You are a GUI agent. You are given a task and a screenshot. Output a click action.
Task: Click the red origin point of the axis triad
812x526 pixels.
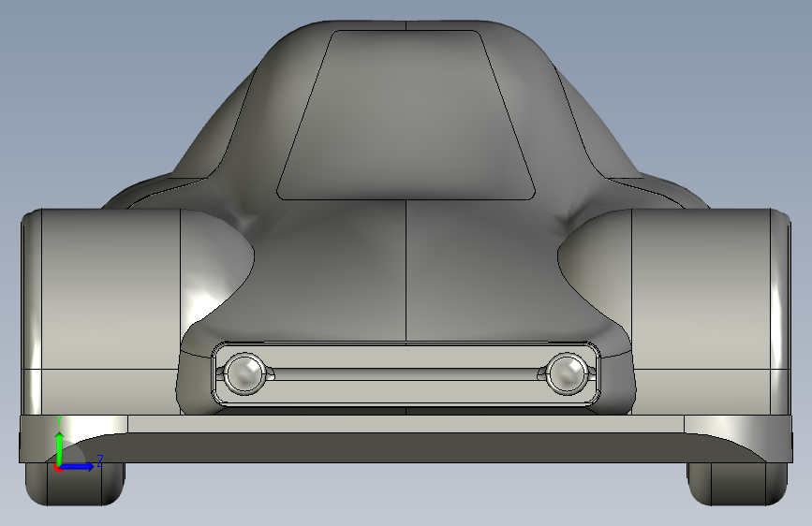(x=58, y=467)
